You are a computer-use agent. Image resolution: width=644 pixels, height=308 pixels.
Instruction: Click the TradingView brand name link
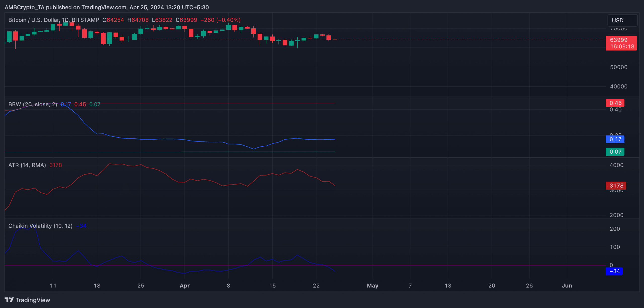point(33,300)
